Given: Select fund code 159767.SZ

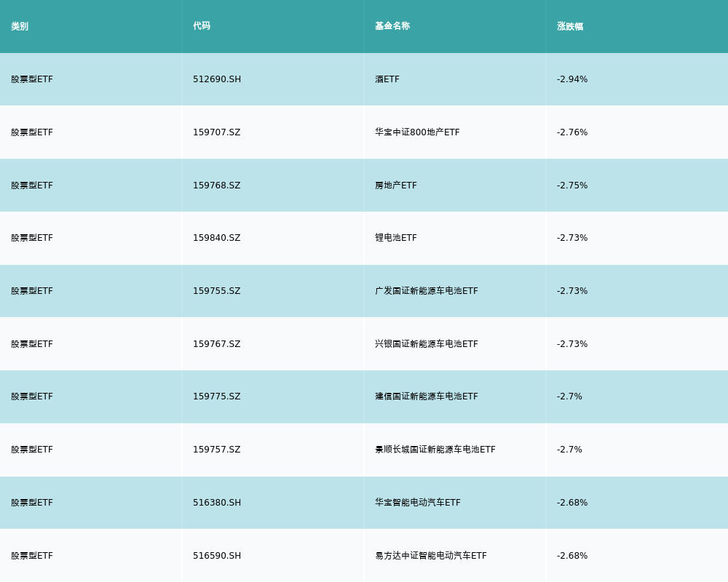Looking at the screenshot, I should point(217,344).
